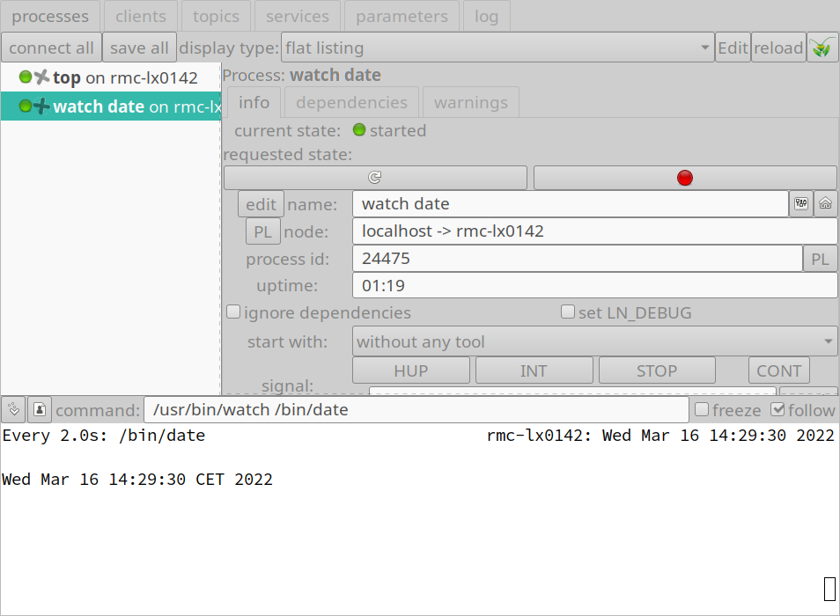Click the red stop requested-state button

685,178
